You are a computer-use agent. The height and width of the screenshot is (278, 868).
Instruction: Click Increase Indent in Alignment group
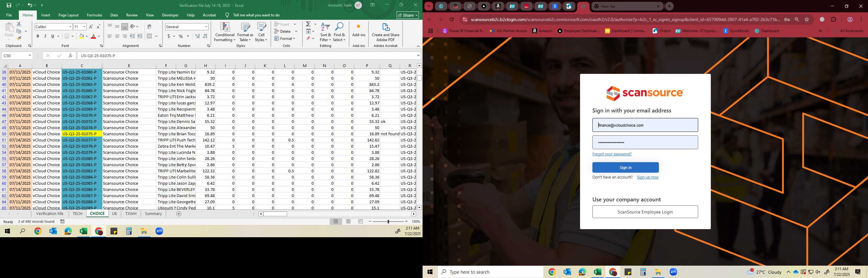tap(140, 36)
